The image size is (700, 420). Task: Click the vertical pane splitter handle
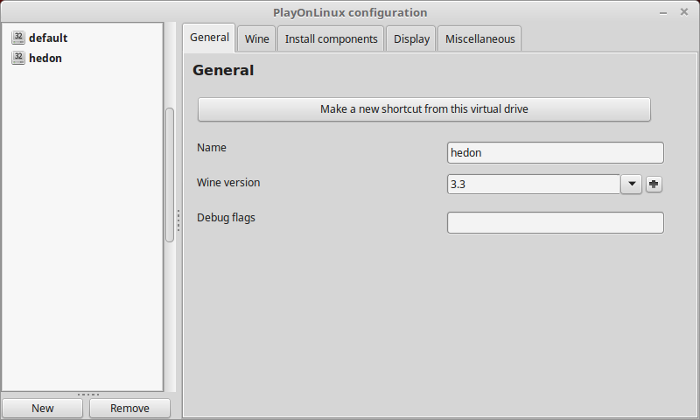tap(179, 220)
